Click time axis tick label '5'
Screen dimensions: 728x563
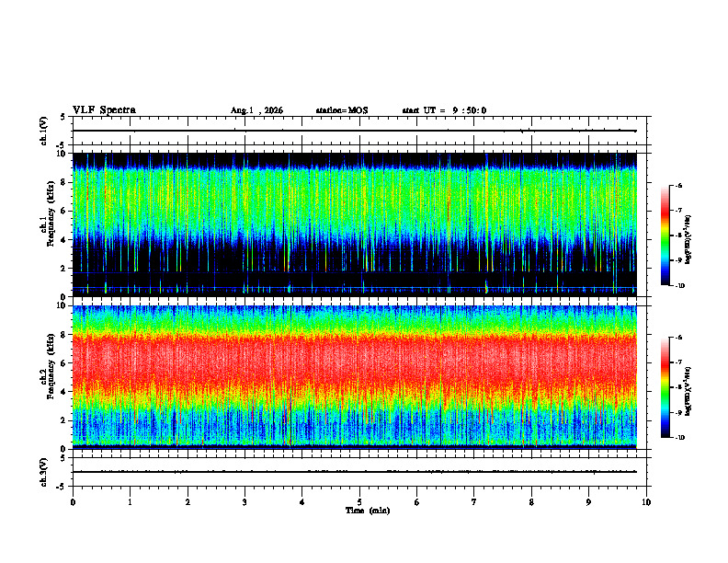click(x=359, y=502)
